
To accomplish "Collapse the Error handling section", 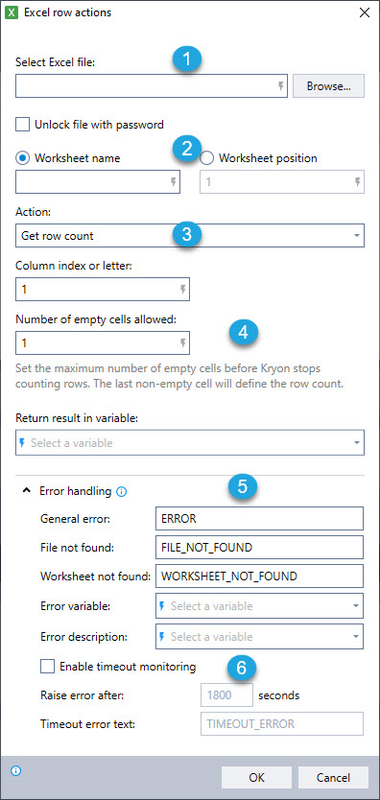I will click(x=26, y=491).
